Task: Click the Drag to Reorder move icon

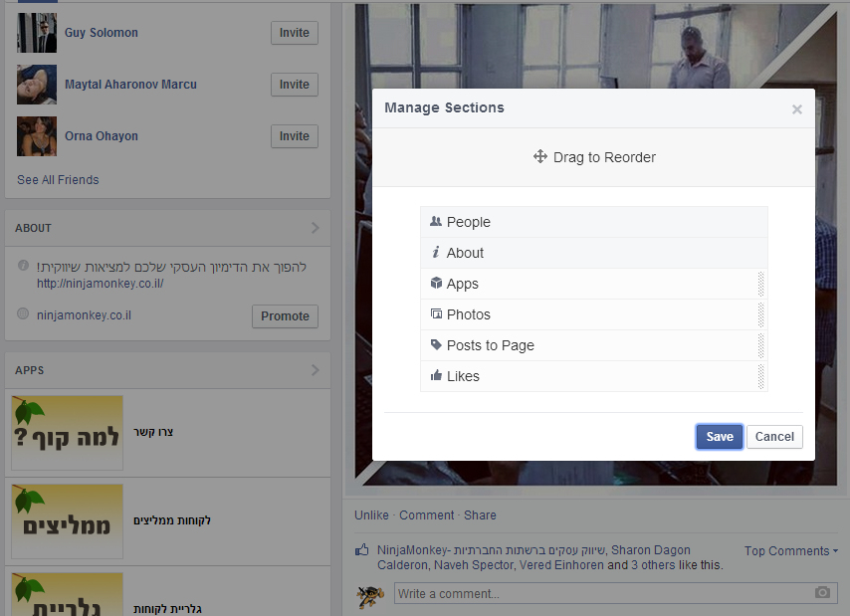Action: pos(539,156)
